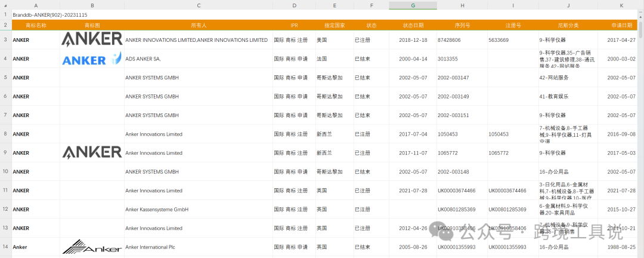The image size is (644, 258).
Task: Click header cell 指定国家
Action: tap(335, 25)
